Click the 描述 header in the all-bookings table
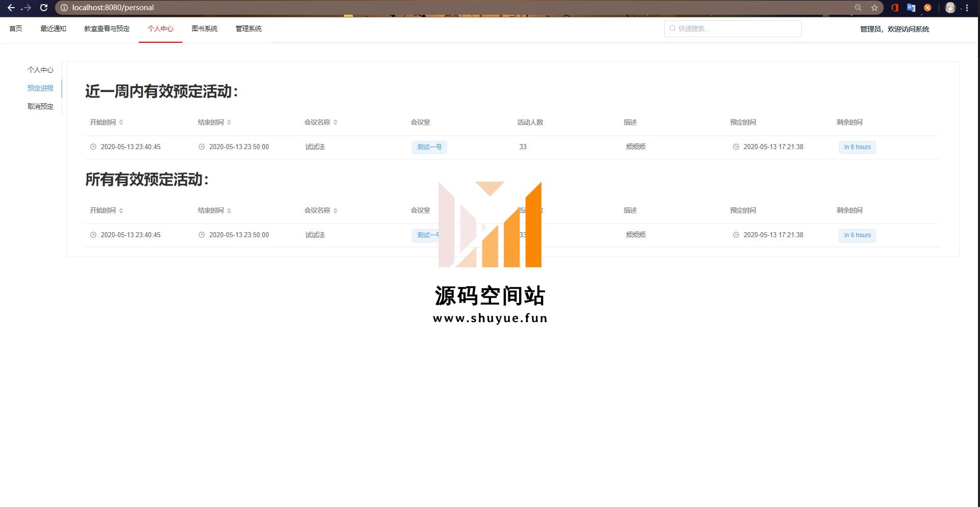 click(630, 210)
